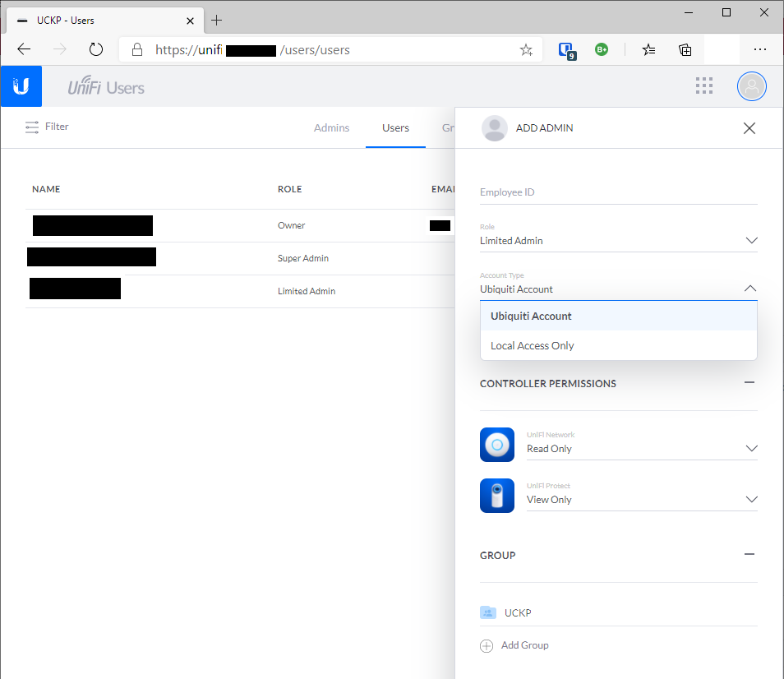Click the Ubiquiti logo home icon
This screenshot has width=784, height=679.
[x=21, y=86]
